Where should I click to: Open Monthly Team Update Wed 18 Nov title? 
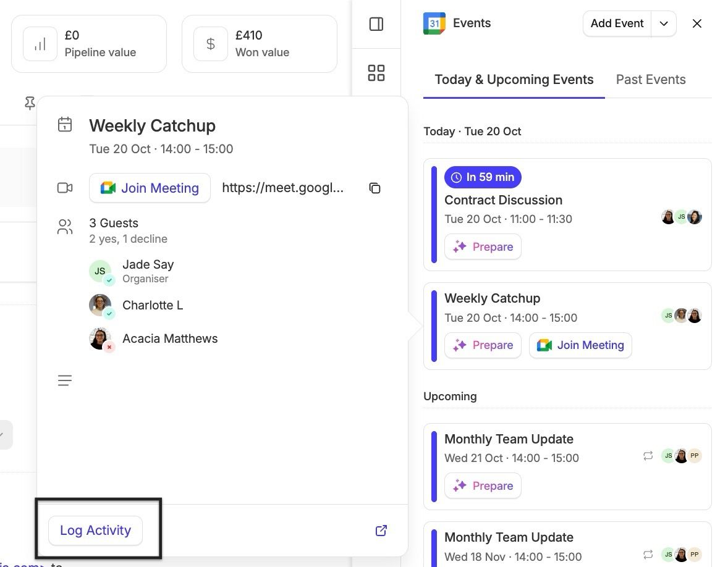pyautogui.click(x=509, y=537)
